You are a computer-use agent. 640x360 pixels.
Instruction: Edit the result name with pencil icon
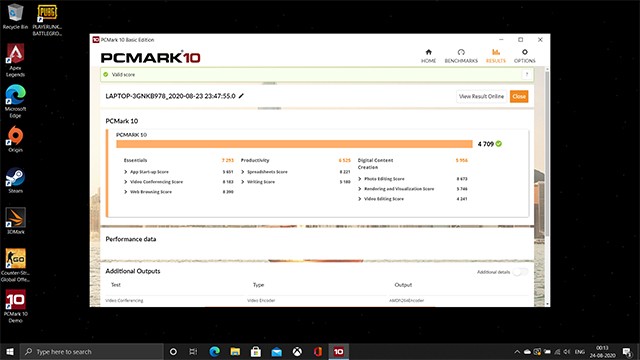(x=241, y=96)
